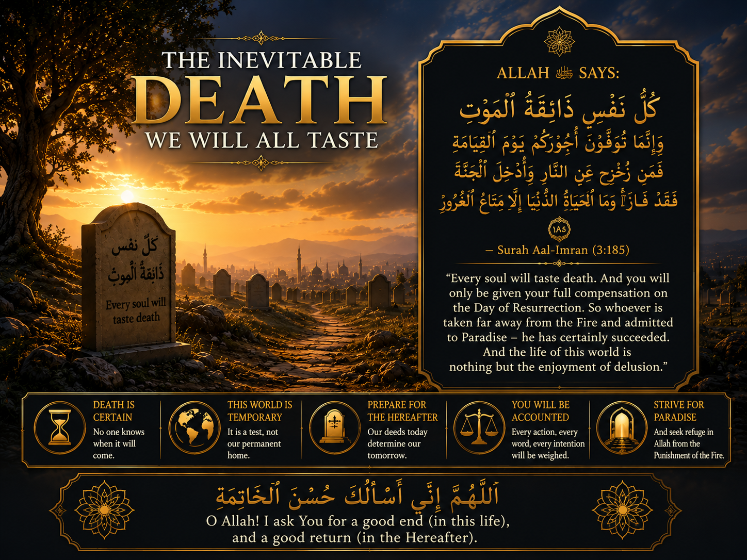747x560 pixels.
Task: Select 'And seek refuge in Allah from the Punishment...'
Action: [689, 443]
